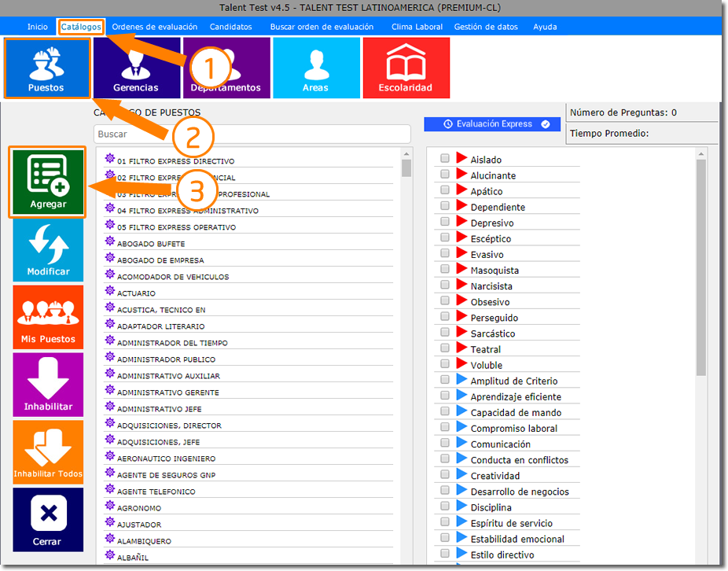
Task: Click the Buscar search field
Action: 252,134
